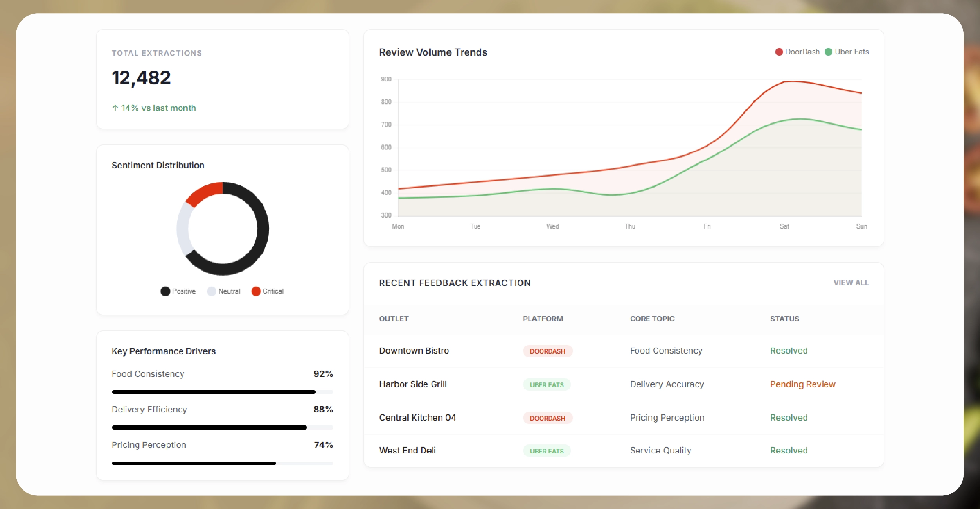Click the DOORDASH badge for Downtown Bistro
The width and height of the screenshot is (980, 509).
(547, 351)
